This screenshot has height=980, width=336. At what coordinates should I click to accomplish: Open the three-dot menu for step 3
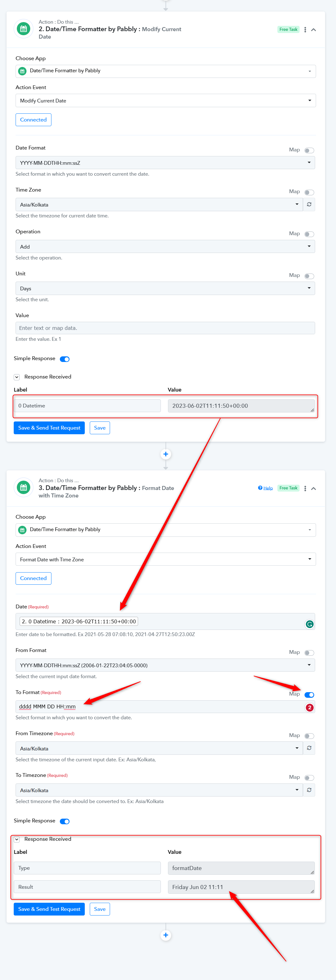click(x=305, y=488)
